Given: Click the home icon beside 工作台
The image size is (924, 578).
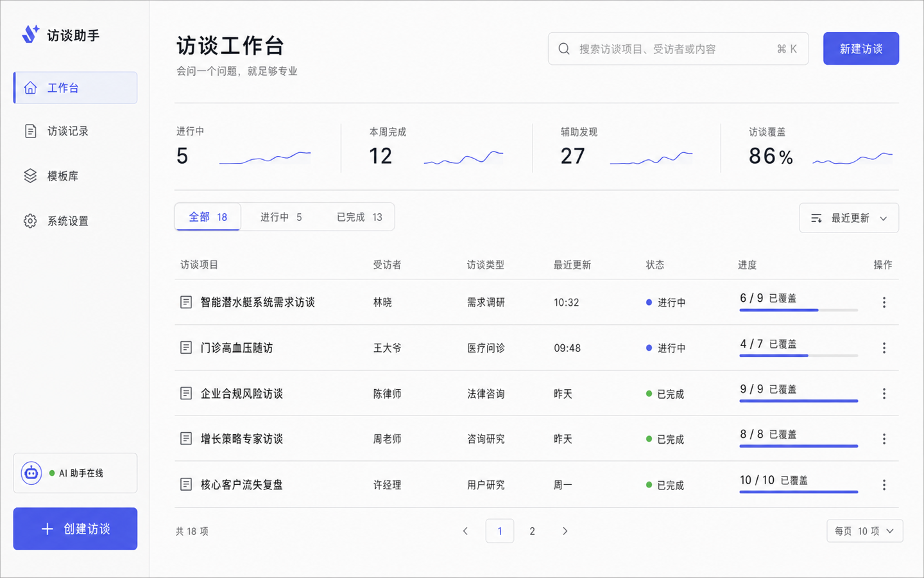Looking at the screenshot, I should 30,88.
